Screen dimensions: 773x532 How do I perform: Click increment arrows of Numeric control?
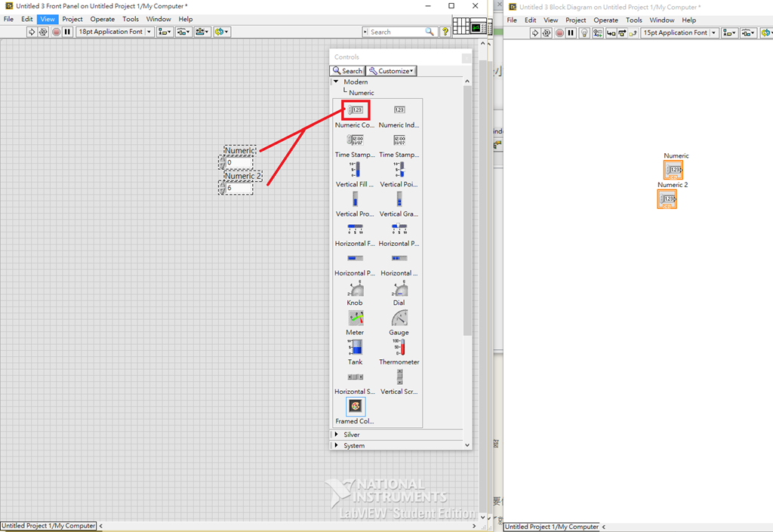[223, 162]
